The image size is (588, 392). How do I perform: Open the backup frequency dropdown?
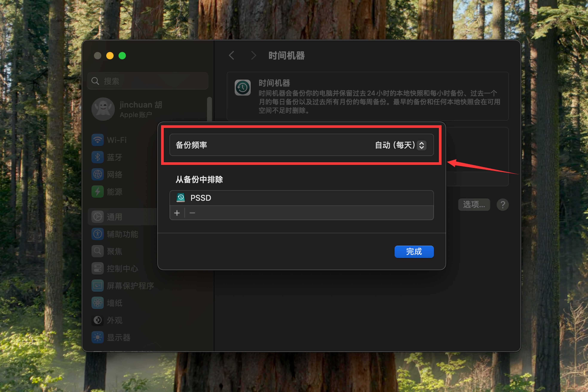click(421, 145)
